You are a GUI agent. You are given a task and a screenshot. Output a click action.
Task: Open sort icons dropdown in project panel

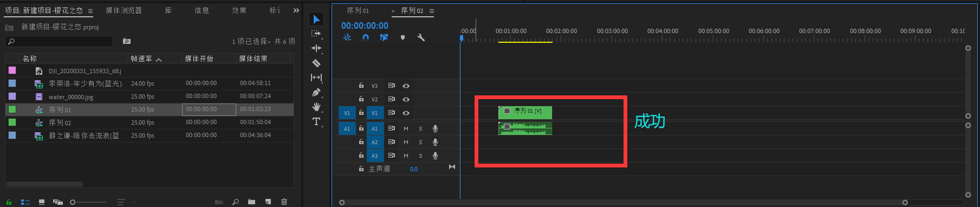[121, 202]
